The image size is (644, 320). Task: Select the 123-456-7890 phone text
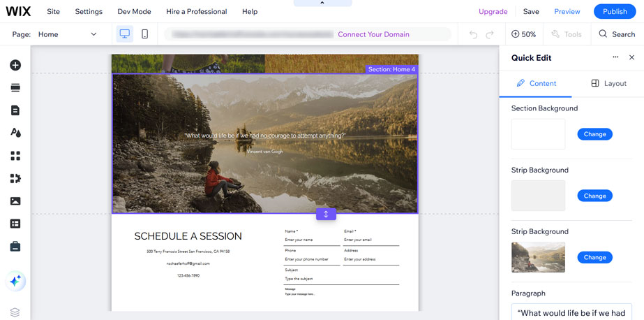[188, 275]
